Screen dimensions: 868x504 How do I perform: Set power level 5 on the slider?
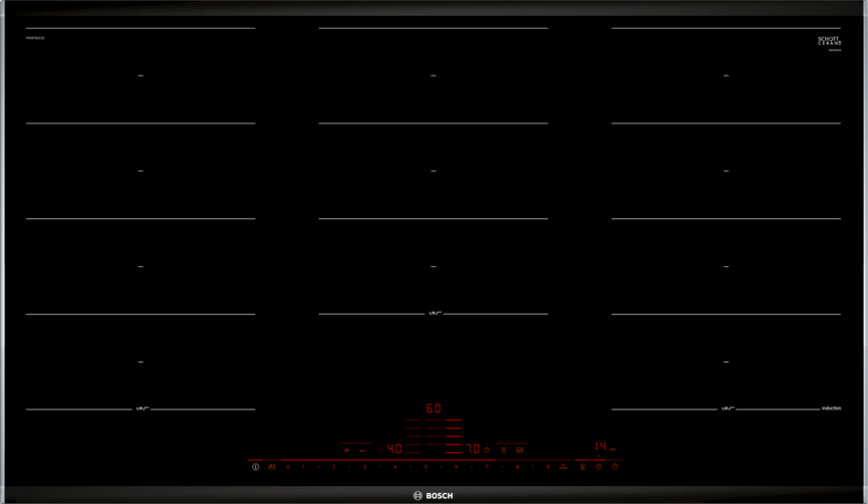tap(426, 467)
